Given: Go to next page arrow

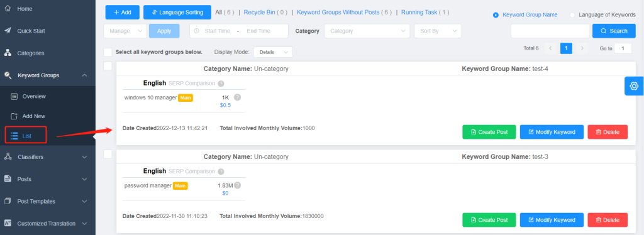Looking at the screenshot, I should tap(582, 48).
